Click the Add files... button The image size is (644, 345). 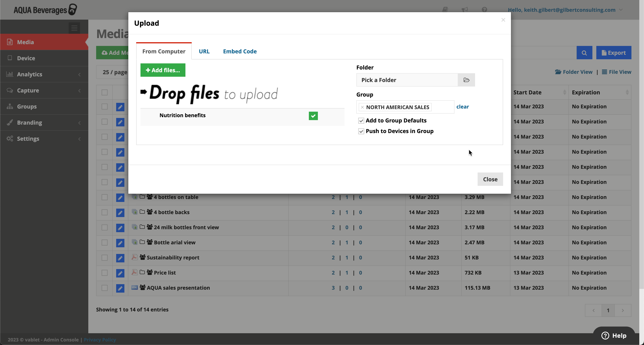(x=163, y=70)
